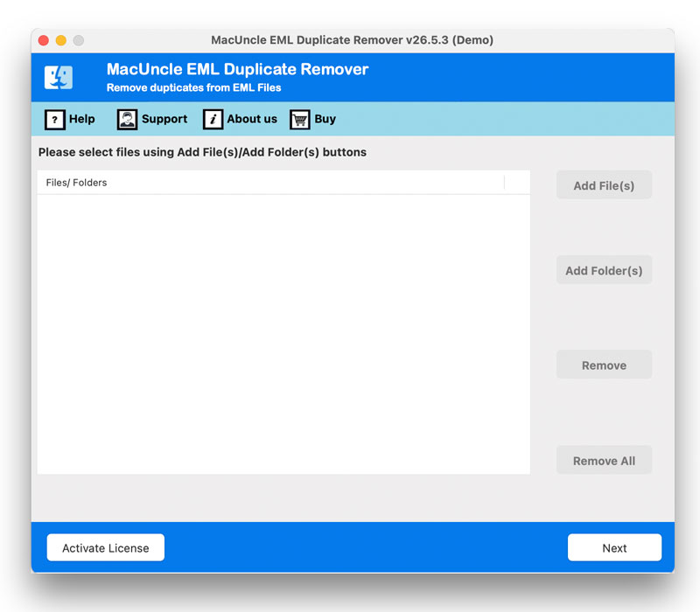Image resolution: width=700 pixels, height=612 pixels.
Task: Click inside the empty files list area
Action: coord(283,334)
